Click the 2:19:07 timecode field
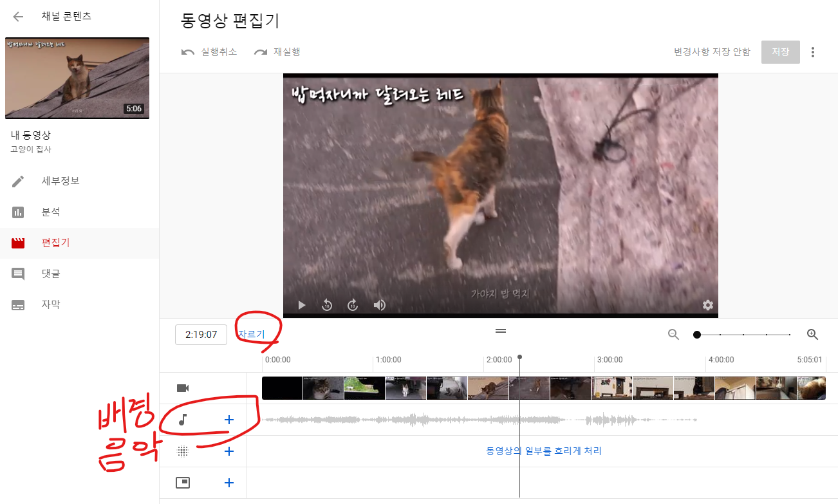This screenshot has height=504, width=838. coord(201,335)
